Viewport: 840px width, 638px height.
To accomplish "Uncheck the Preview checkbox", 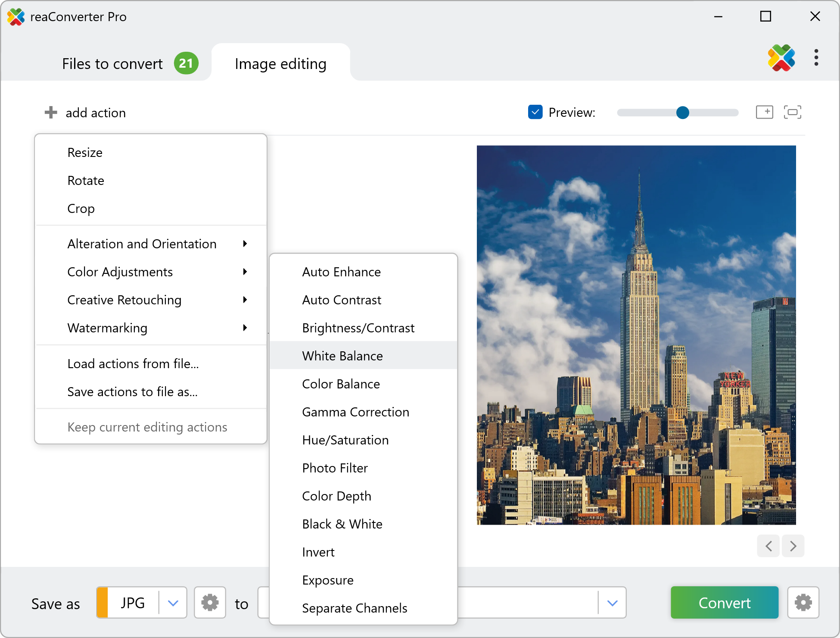I will (535, 112).
